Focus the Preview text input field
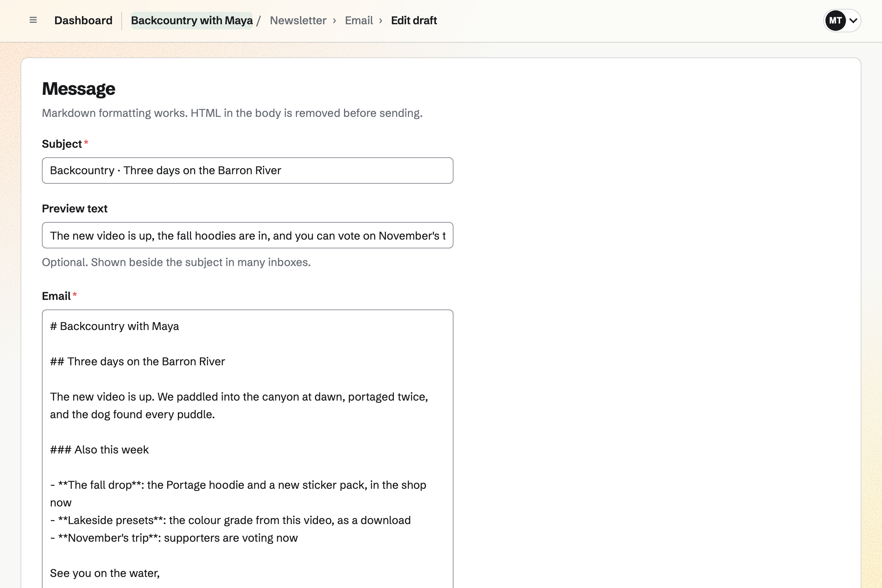This screenshot has height=588, width=882. pyautogui.click(x=247, y=236)
